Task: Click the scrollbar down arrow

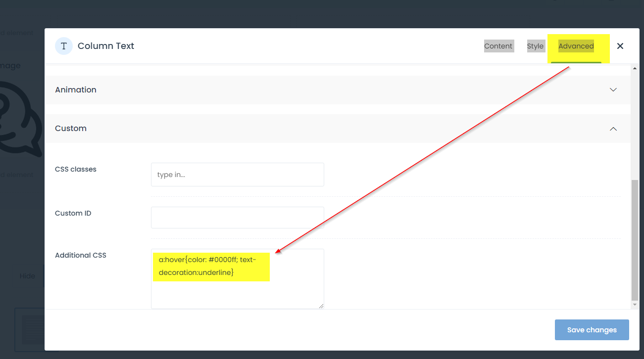Action: 635,305
